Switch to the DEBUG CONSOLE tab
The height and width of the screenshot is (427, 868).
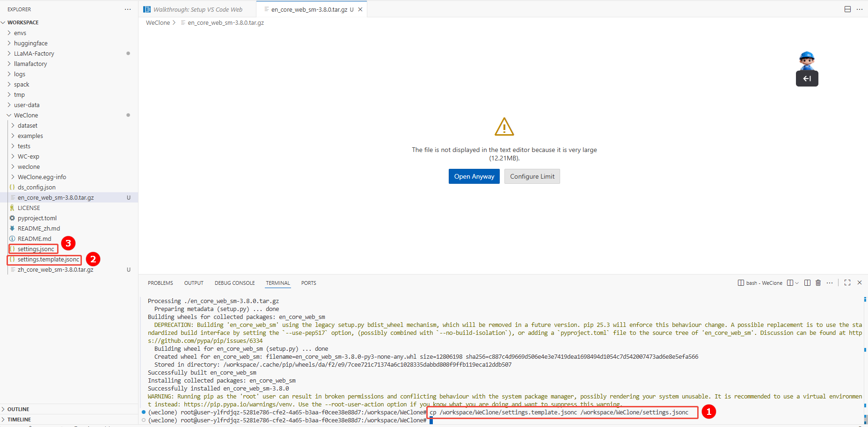tap(234, 283)
